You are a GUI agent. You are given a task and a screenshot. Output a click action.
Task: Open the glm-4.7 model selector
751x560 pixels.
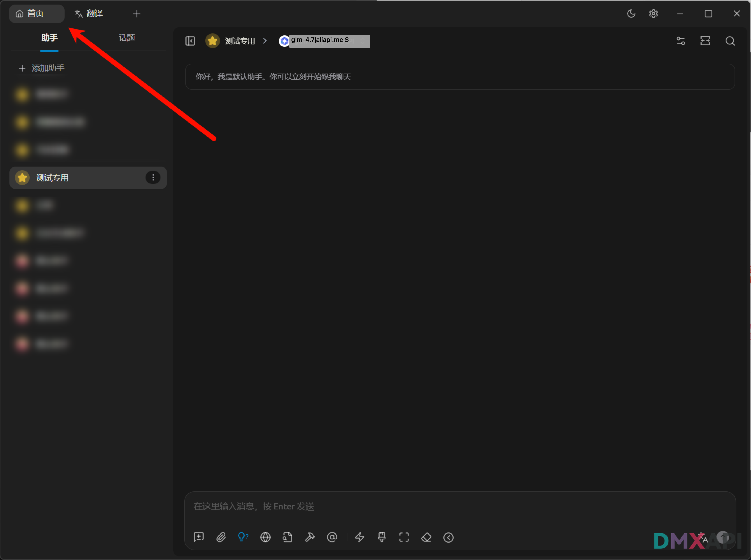pyautogui.click(x=325, y=41)
